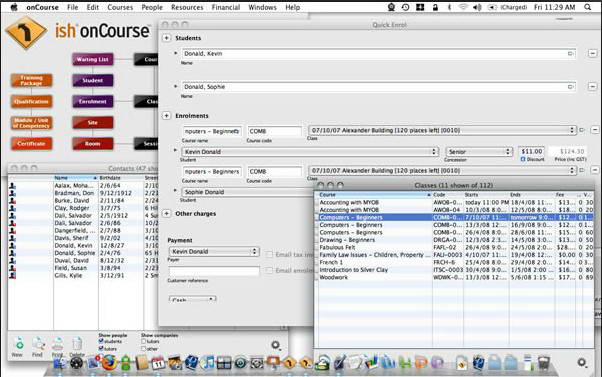The height and width of the screenshot is (377, 602).
Task: Click the Delete icon in Contacts window
Action: point(77,344)
